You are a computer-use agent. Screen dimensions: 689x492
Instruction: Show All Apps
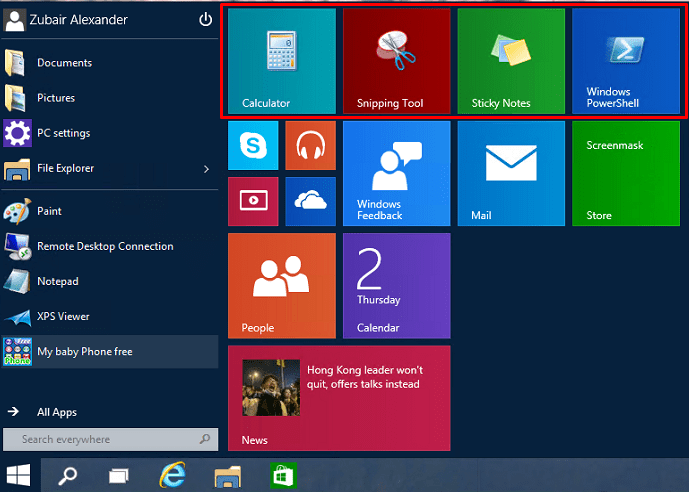click(x=43, y=412)
